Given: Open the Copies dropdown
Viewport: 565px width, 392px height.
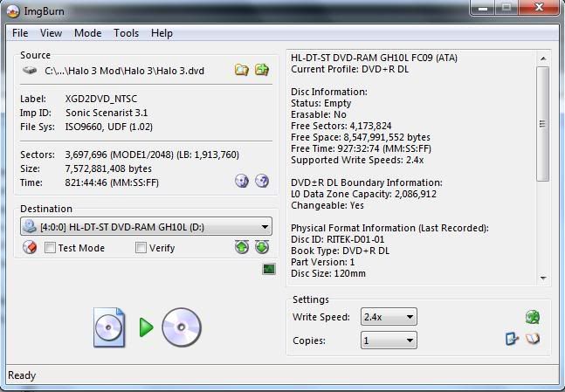Looking at the screenshot, I should [389, 340].
